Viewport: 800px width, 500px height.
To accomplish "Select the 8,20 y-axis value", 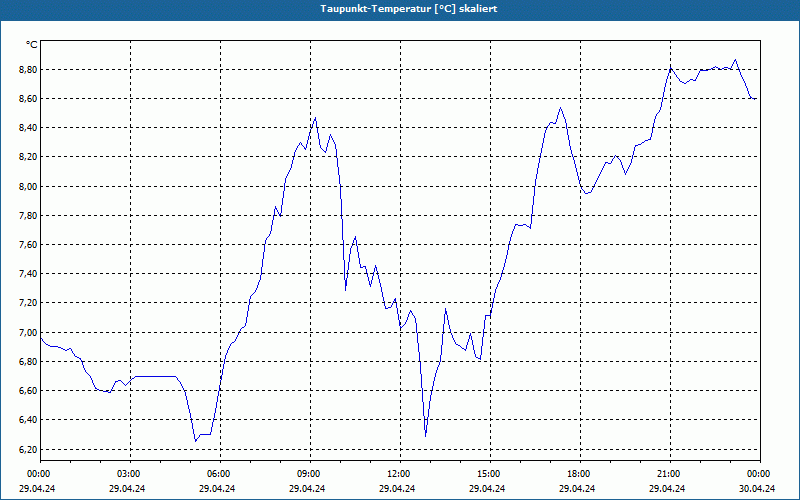I will point(28,157).
